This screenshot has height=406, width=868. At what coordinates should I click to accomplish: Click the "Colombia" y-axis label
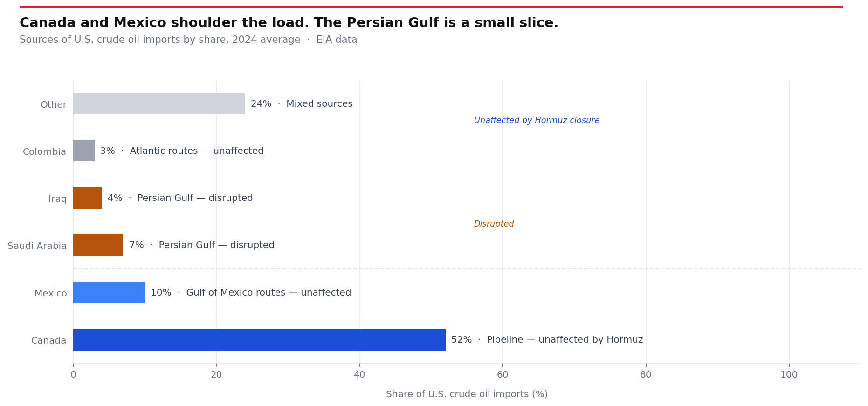[x=45, y=152]
